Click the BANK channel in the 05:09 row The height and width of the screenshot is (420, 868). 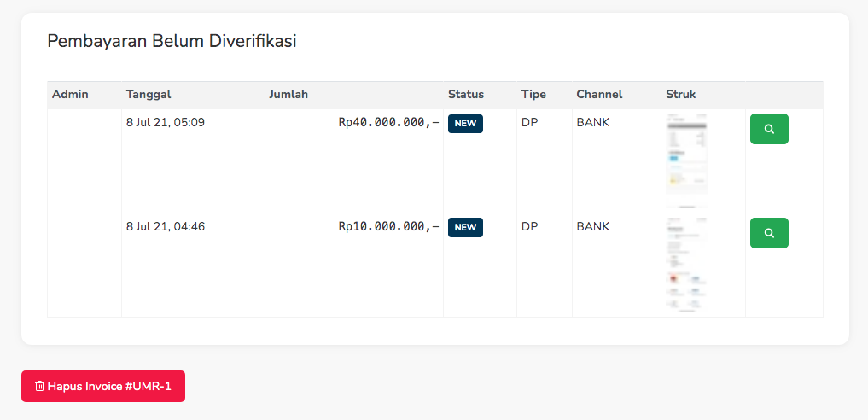[593, 123]
